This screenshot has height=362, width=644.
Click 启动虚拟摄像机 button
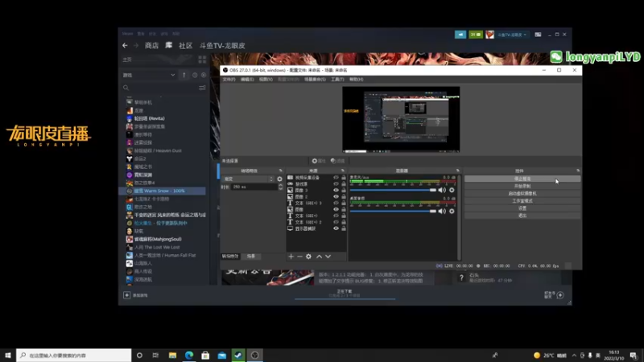point(522,194)
